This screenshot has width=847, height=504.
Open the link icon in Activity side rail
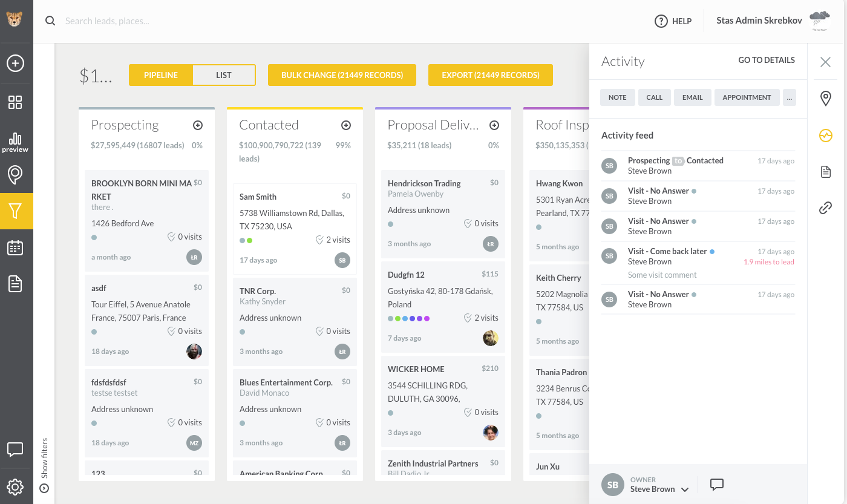[825, 208]
